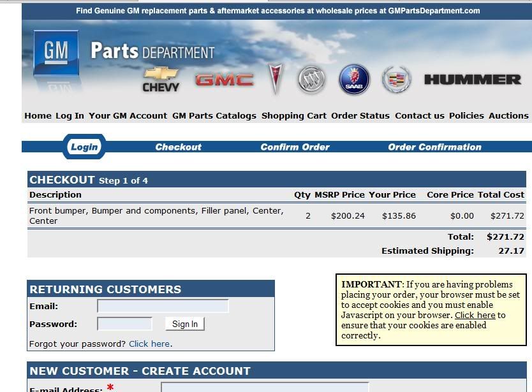Click the item quantity 2
The width and height of the screenshot is (532, 392).
point(308,215)
